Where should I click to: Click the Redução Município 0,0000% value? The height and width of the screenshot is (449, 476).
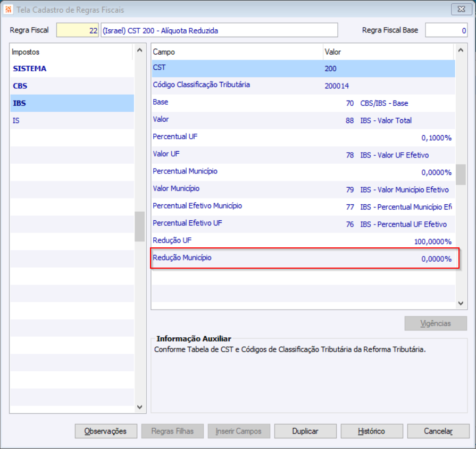tap(436, 259)
